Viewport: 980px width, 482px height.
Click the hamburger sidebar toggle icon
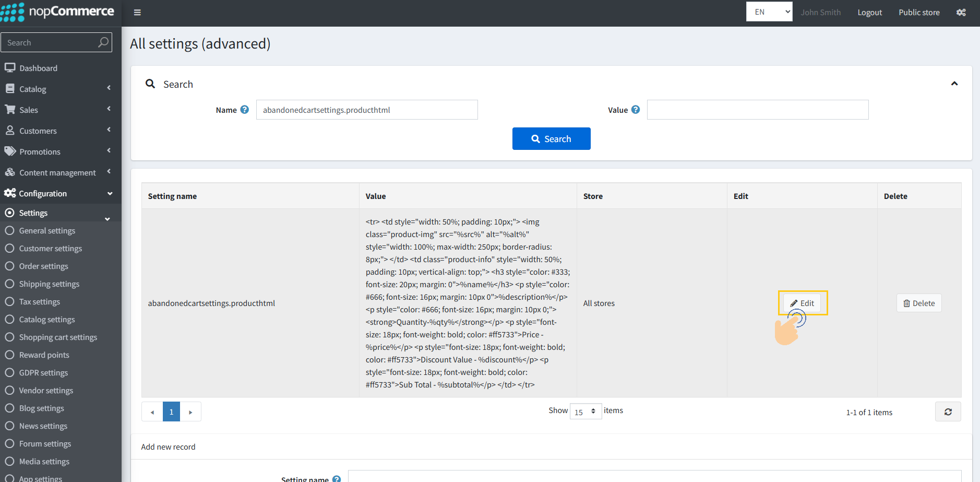pyautogui.click(x=137, y=13)
